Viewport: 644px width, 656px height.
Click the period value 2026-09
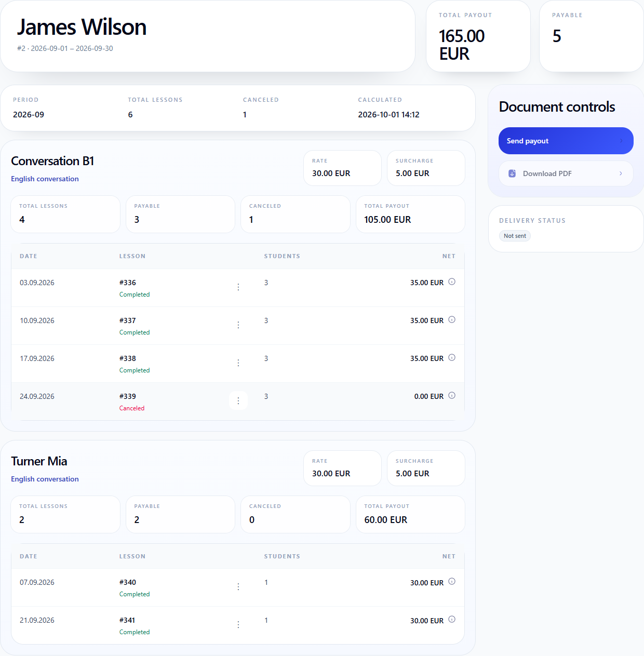tap(29, 115)
